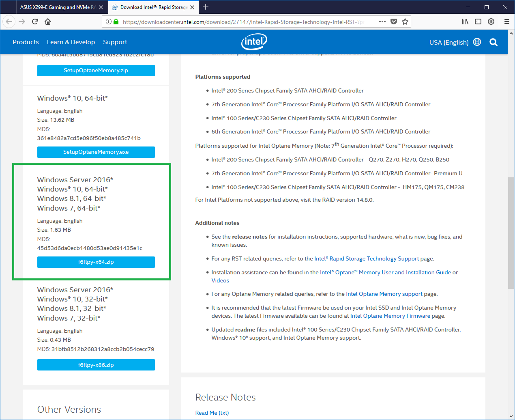Click the 'HM175, QM175, CM238' bullet line
This screenshot has height=420, width=515.
coord(338,187)
